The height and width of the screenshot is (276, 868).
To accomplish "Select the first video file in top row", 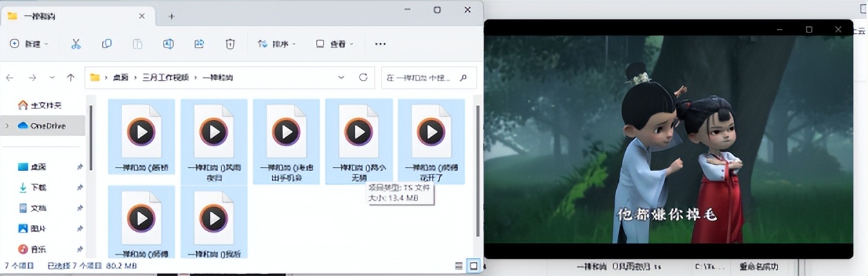I will pos(141,137).
